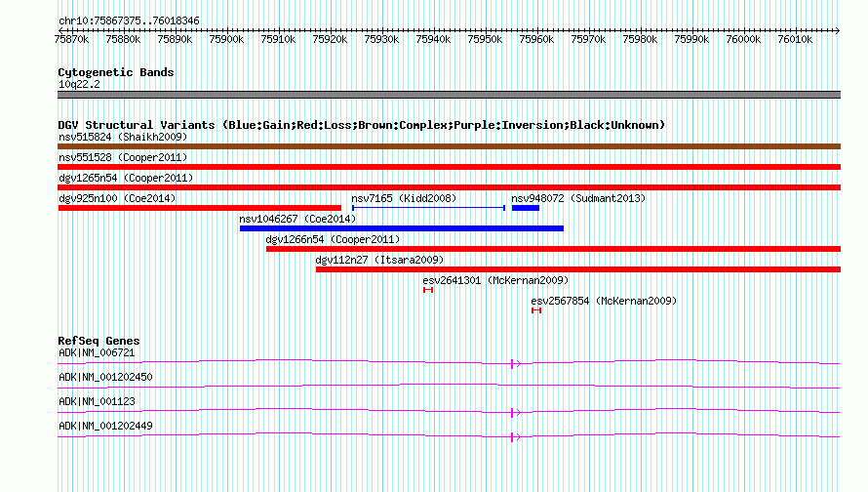
Task: Open variant dgv925n100 (Coe2014) label
Action: 117,198
